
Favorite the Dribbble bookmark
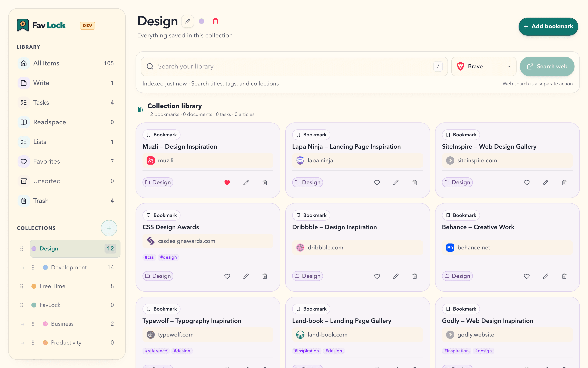(x=377, y=276)
